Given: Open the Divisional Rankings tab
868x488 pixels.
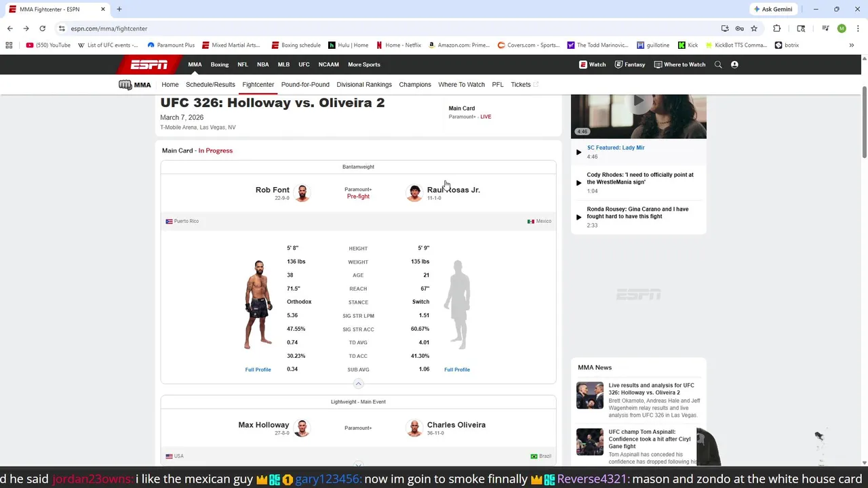Looking at the screenshot, I should [364, 85].
